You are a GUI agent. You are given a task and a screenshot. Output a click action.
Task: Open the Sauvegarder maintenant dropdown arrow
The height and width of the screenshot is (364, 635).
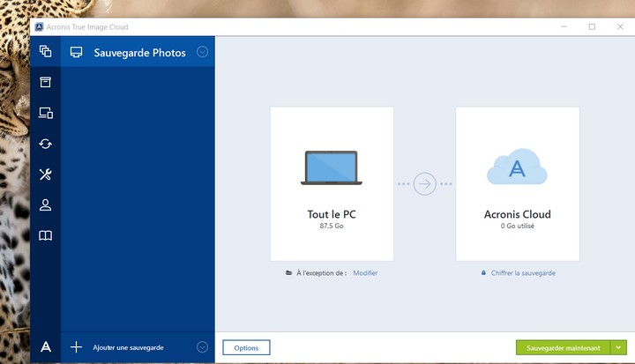pos(618,347)
